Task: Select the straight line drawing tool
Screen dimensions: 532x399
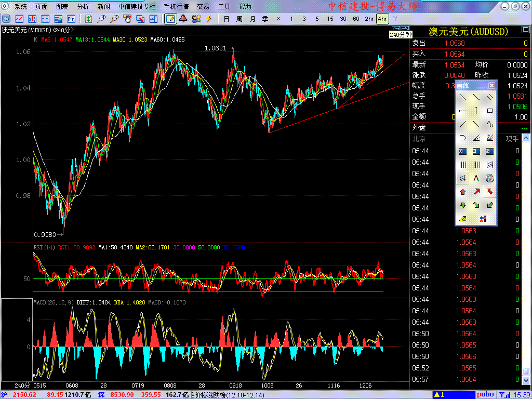Action: pyautogui.click(x=463, y=97)
